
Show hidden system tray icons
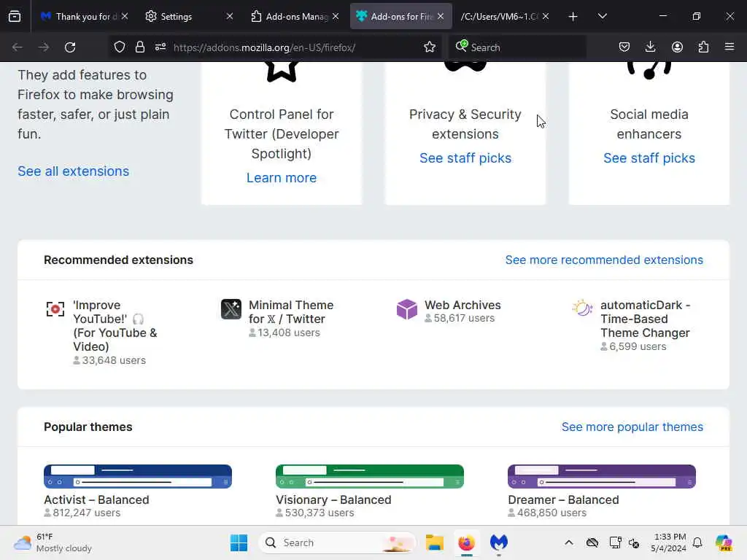click(x=569, y=542)
